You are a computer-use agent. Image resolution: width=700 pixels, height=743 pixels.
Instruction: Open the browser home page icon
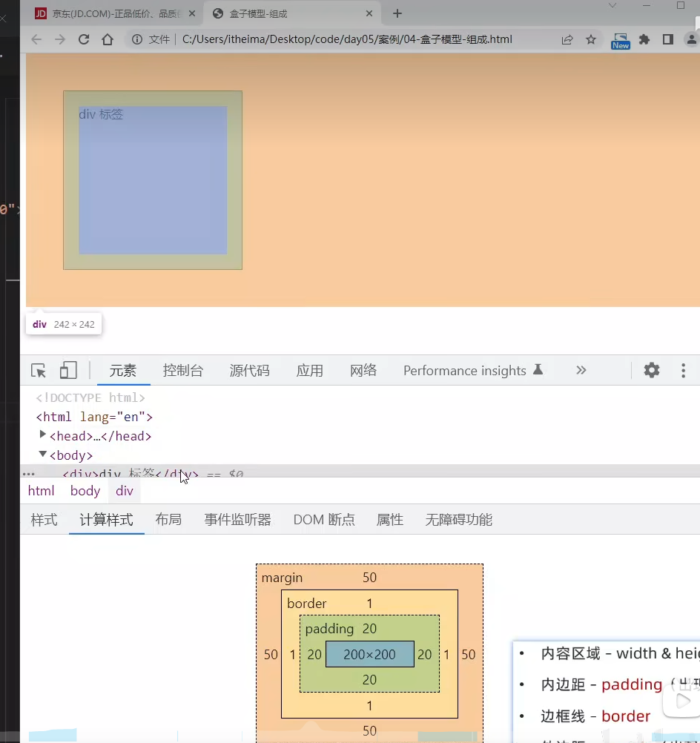click(x=108, y=39)
